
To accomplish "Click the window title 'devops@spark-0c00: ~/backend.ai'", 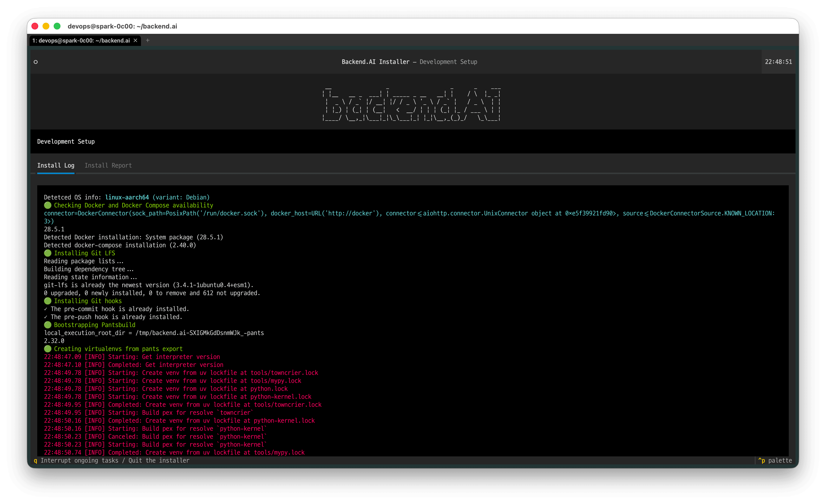I will (x=122, y=26).
